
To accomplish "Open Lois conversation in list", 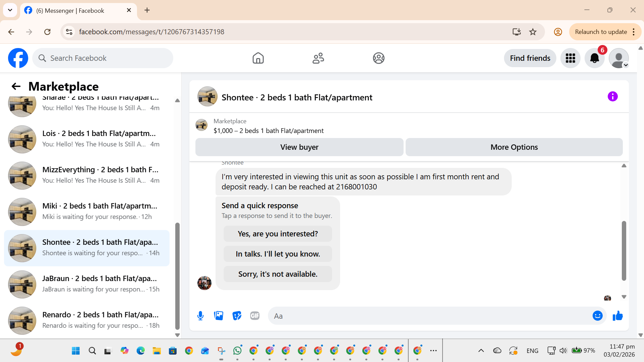I will pos(87,139).
